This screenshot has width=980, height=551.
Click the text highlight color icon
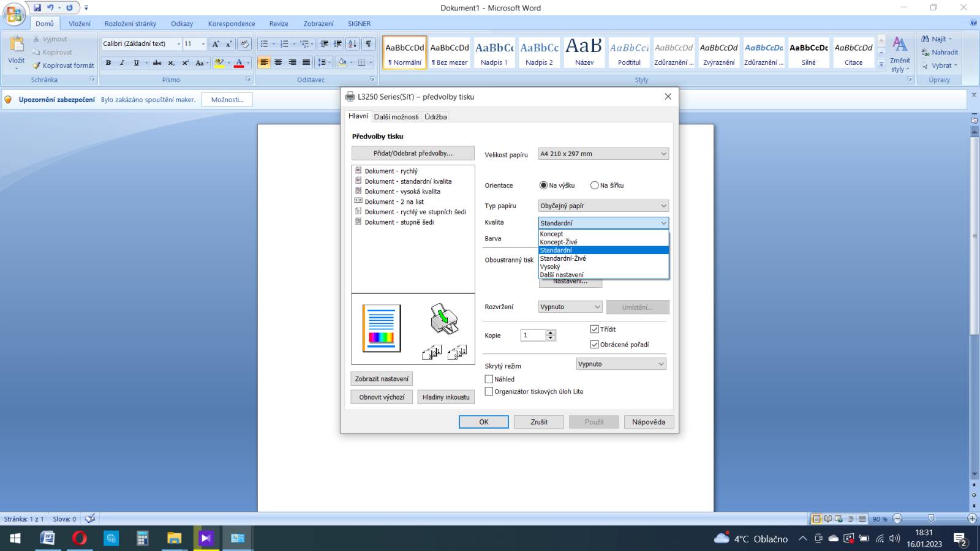tap(219, 62)
